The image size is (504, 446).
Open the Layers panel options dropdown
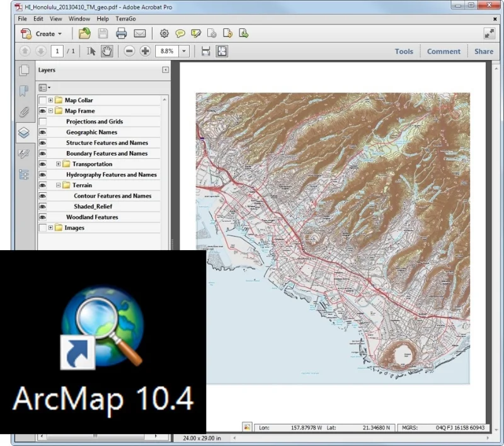click(x=44, y=88)
